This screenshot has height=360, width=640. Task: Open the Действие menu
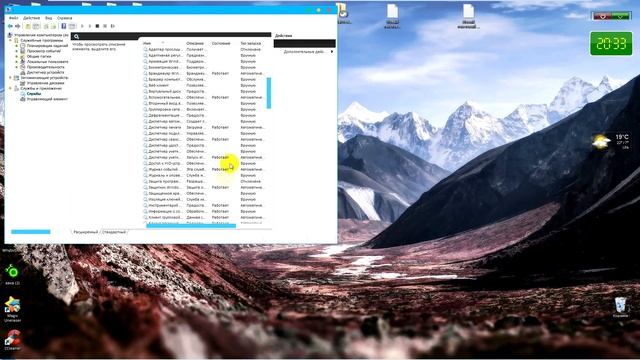click(x=31, y=18)
